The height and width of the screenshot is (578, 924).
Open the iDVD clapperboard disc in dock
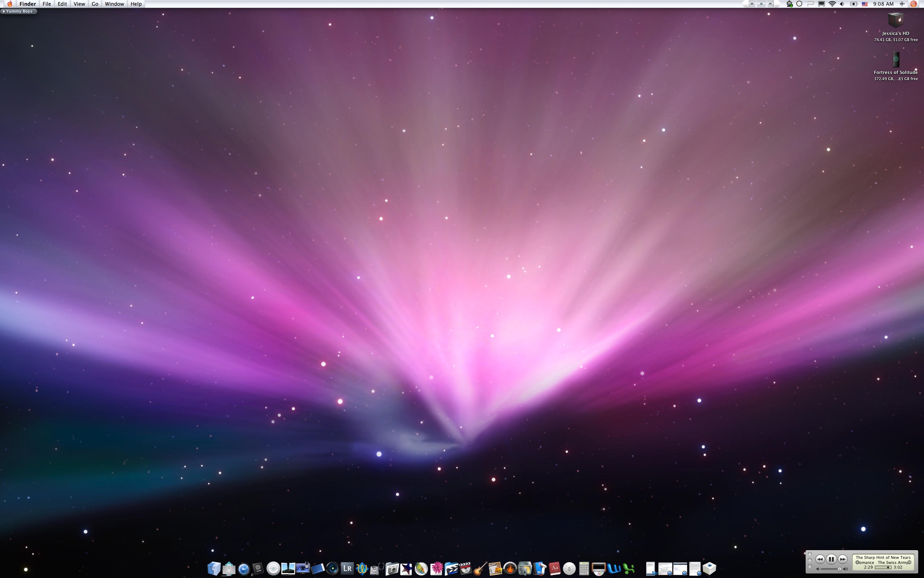tap(466, 569)
